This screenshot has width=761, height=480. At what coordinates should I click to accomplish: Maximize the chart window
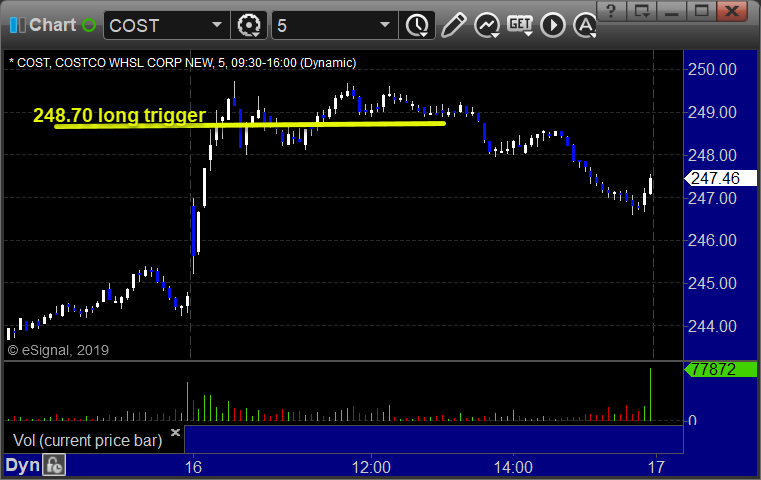(701, 11)
